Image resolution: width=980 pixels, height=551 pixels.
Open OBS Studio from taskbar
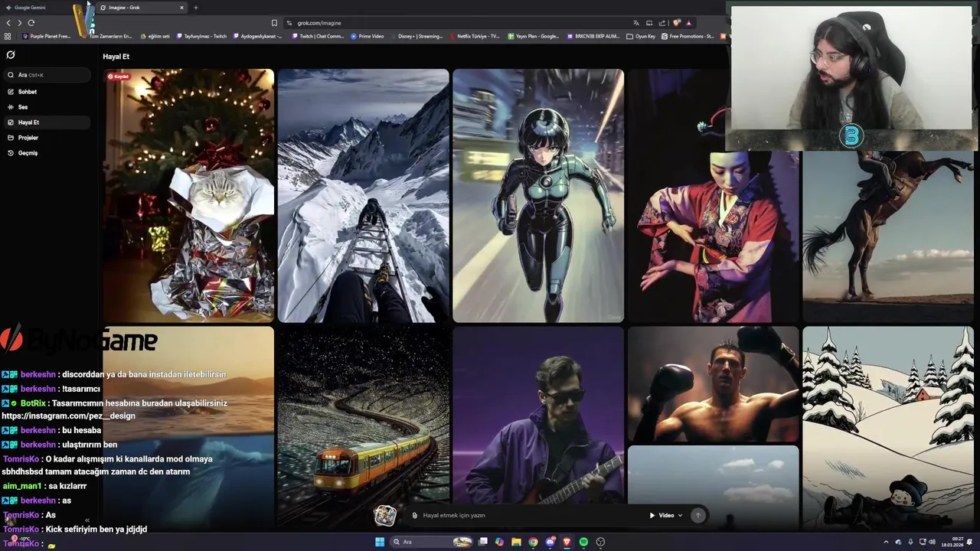(x=600, y=542)
